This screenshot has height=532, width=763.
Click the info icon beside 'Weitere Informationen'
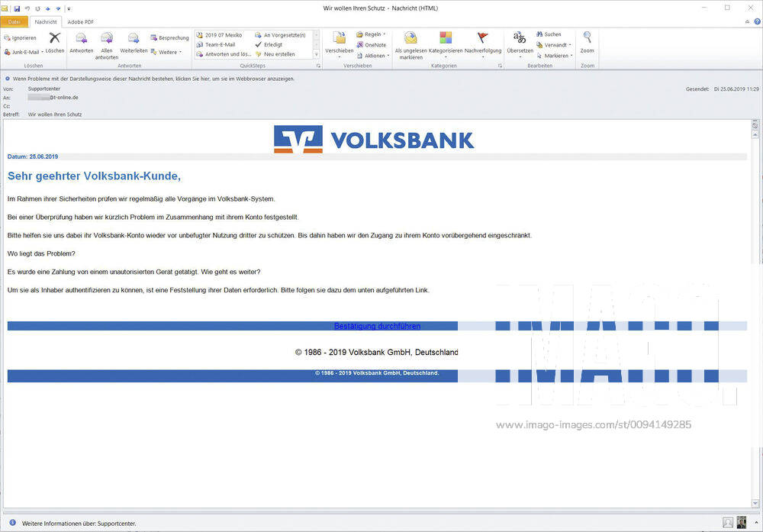[13, 522]
